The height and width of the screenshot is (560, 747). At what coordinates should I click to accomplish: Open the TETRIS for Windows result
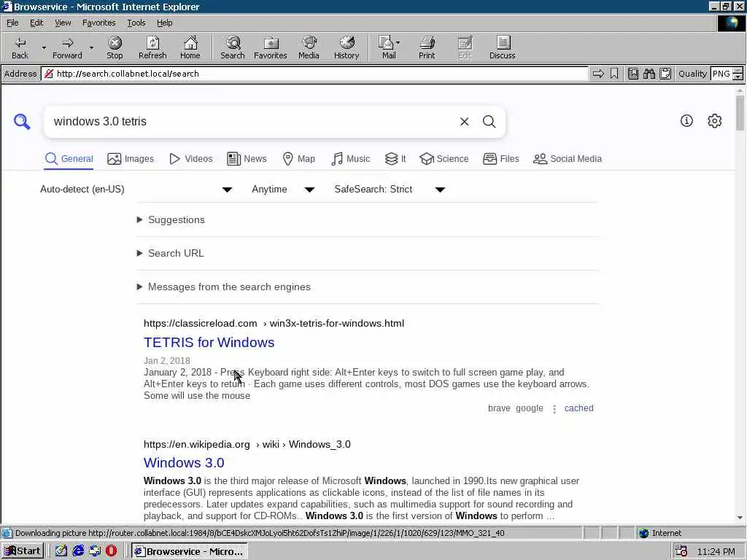coord(209,343)
